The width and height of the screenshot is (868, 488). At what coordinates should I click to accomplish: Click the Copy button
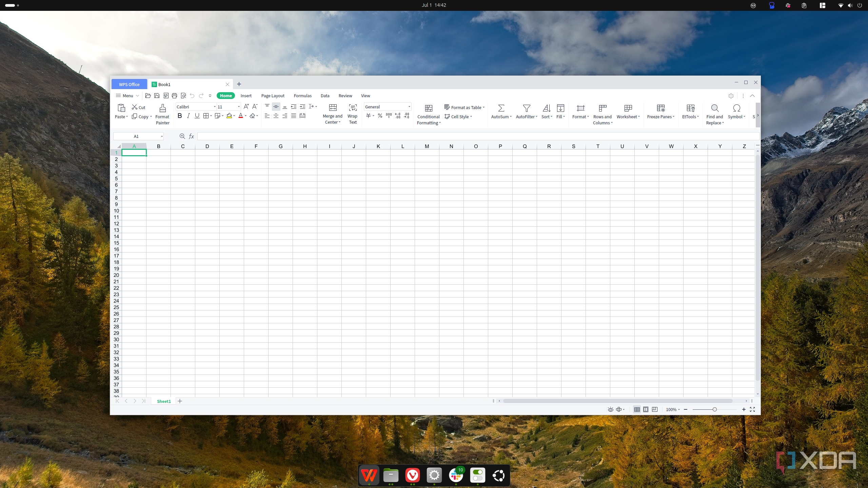pos(140,117)
